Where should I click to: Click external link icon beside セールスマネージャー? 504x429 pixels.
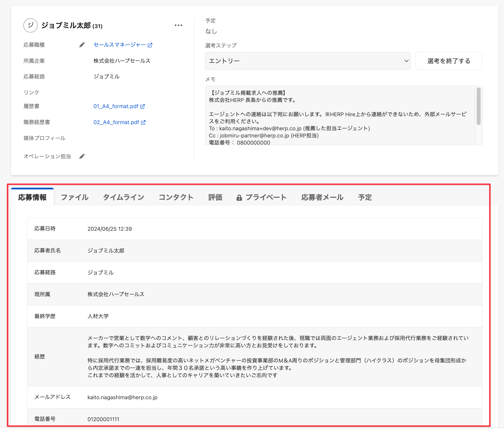150,45
